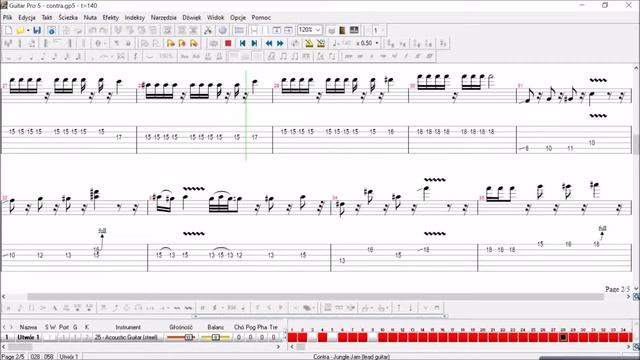Viewport: 640px width, 360px height.
Task: Open the Edycja menu
Action: 27,18
